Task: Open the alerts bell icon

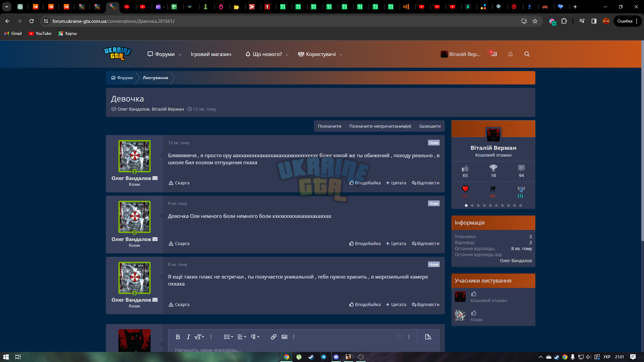Action: (x=511, y=54)
